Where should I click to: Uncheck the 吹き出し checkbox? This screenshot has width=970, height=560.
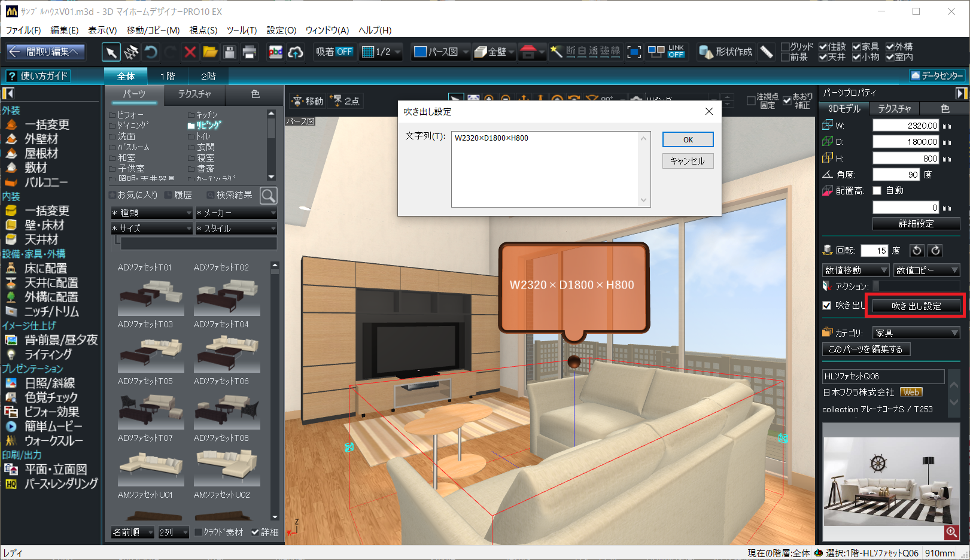point(826,305)
